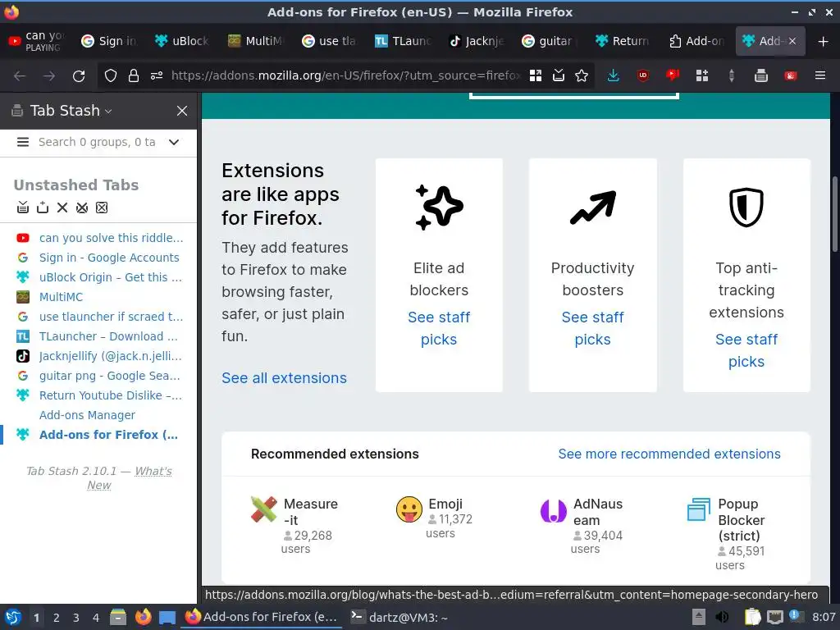Open clipboard manager tray icon

pyautogui.click(x=752, y=617)
